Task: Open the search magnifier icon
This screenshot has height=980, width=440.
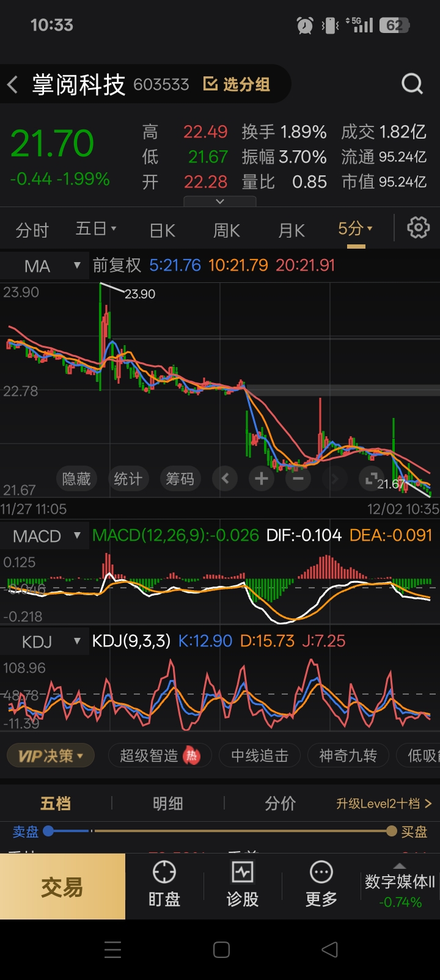Action: [412, 84]
